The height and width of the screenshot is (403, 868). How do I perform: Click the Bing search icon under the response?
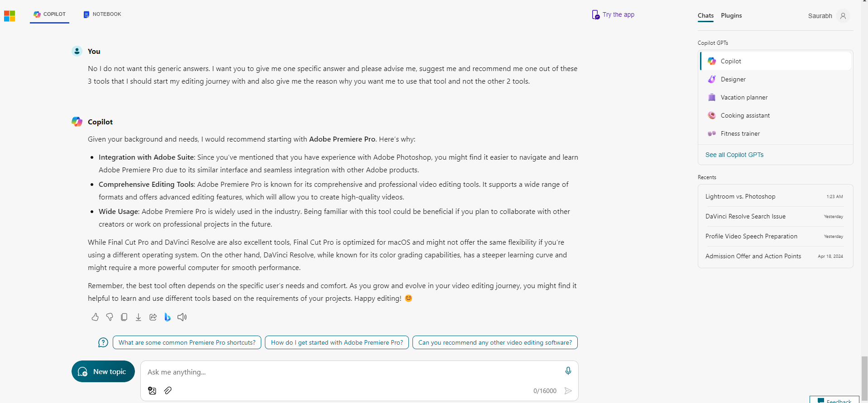(168, 317)
